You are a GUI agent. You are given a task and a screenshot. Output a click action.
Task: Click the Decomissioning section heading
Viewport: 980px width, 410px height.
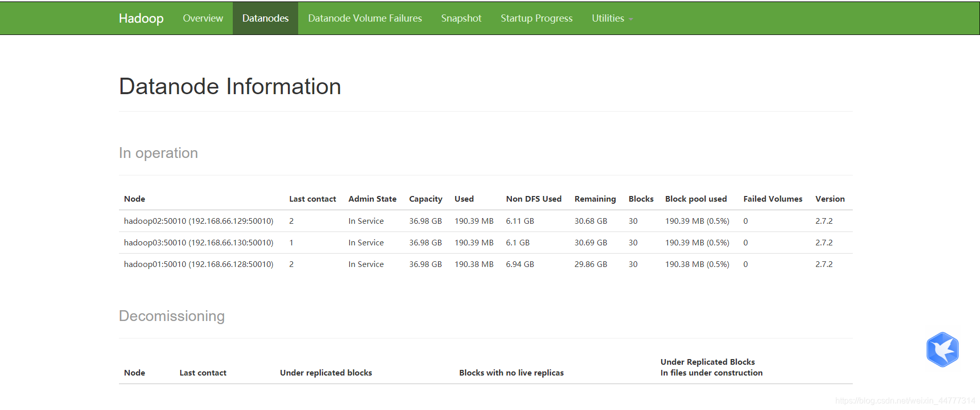tap(172, 316)
